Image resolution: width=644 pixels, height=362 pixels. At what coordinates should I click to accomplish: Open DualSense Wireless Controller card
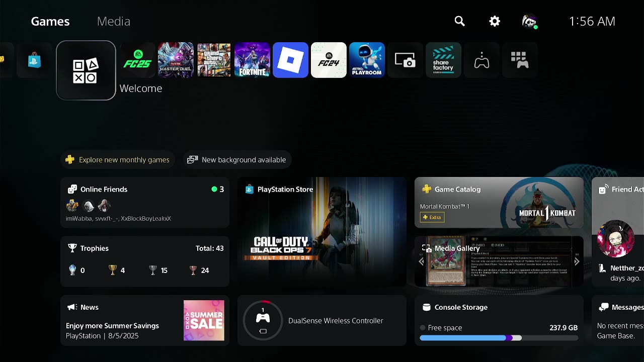tap(322, 320)
